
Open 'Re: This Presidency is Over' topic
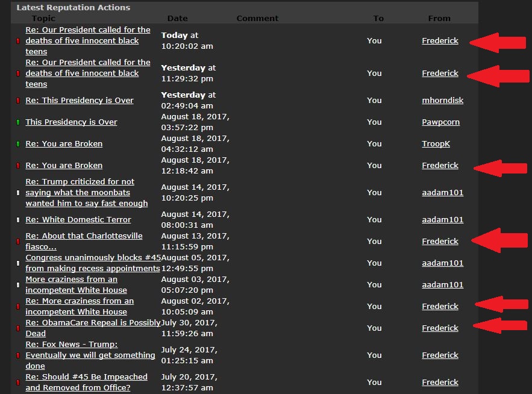[80, 101]
